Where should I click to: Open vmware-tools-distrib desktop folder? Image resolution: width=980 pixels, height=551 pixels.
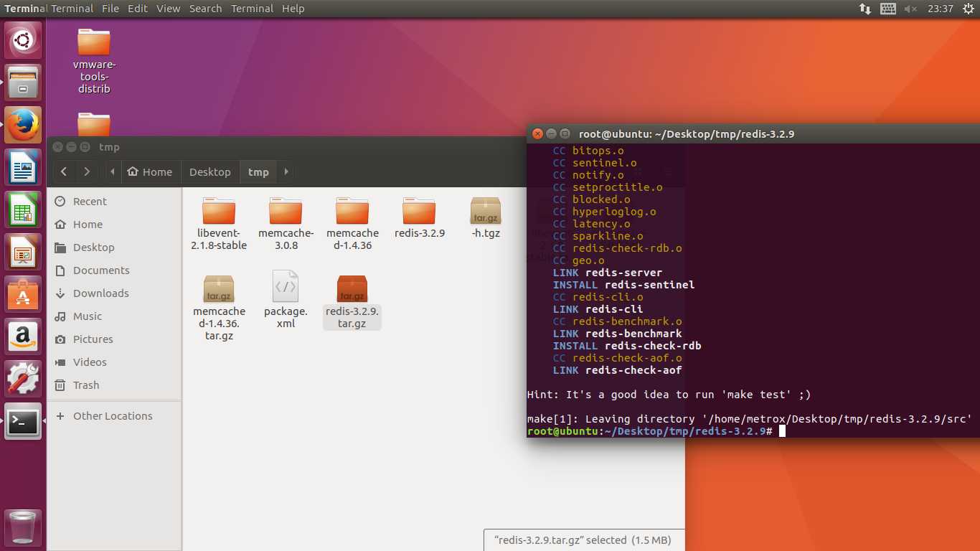tap(94, 61)
